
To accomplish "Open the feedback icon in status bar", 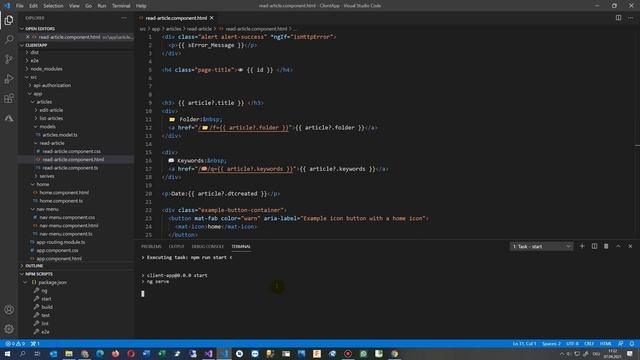I will pyautogui.click(x=621, y=344).
